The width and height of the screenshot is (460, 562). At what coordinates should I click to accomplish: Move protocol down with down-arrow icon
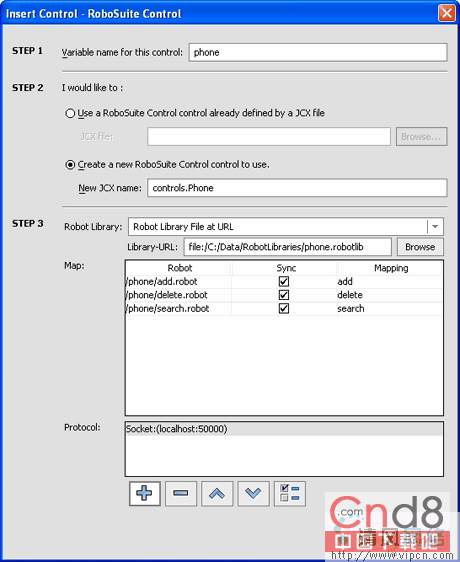click(x=253, y=494)
